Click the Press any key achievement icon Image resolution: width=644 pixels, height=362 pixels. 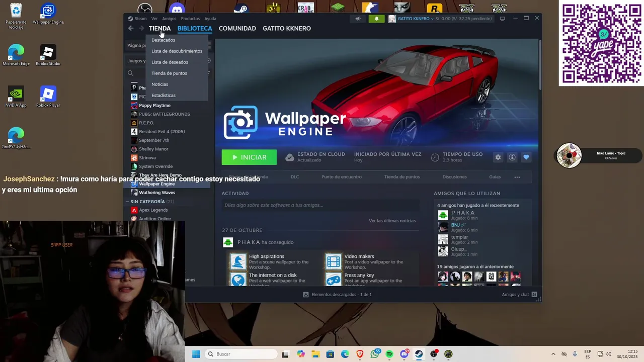pos(334,280)
